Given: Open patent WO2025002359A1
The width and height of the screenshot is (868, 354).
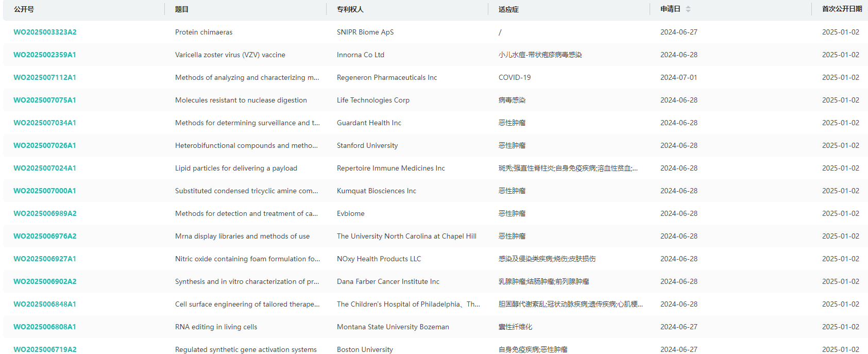Looking at the screenshot, I should click(x=45, y=55).
